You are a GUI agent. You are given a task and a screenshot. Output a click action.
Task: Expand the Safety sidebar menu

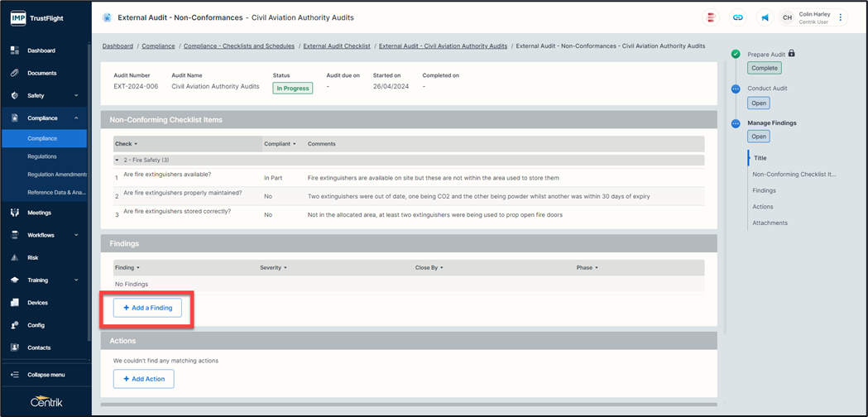point(76,96)
